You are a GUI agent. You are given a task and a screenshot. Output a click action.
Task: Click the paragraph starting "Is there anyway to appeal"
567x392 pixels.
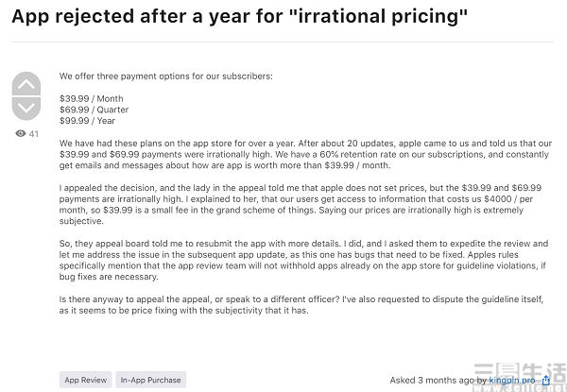click(301, 305)
